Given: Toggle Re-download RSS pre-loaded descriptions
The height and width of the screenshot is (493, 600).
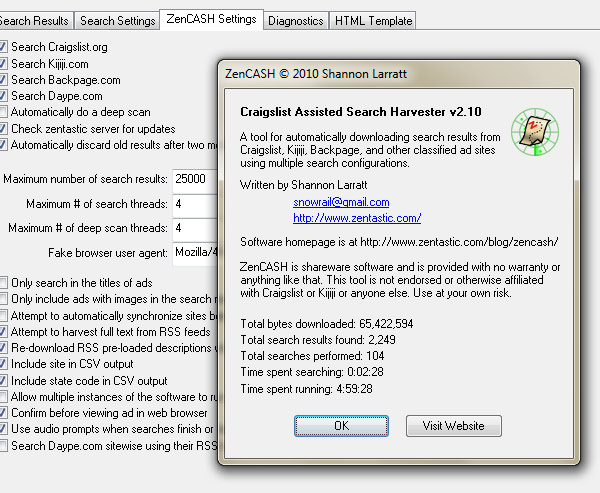Looking at the screenshot, I should coord(3,348).
